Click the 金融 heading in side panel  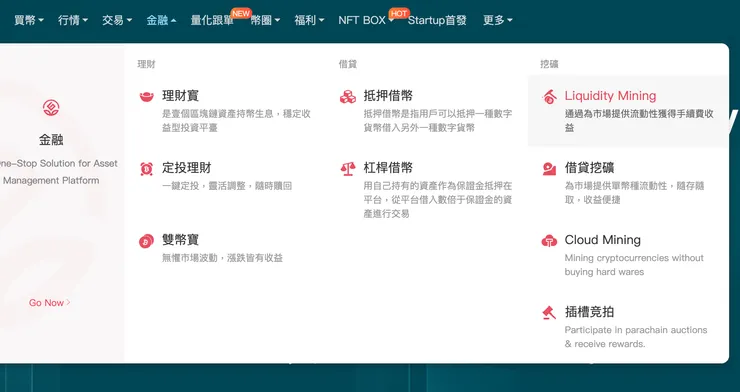click(51, 140)
